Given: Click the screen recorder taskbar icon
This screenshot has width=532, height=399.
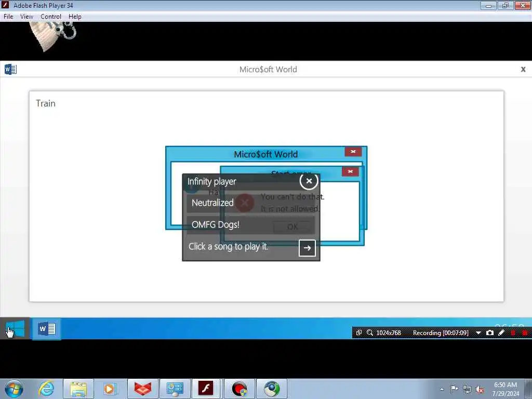Looking at the screenshot, I should tap(239, 389).
